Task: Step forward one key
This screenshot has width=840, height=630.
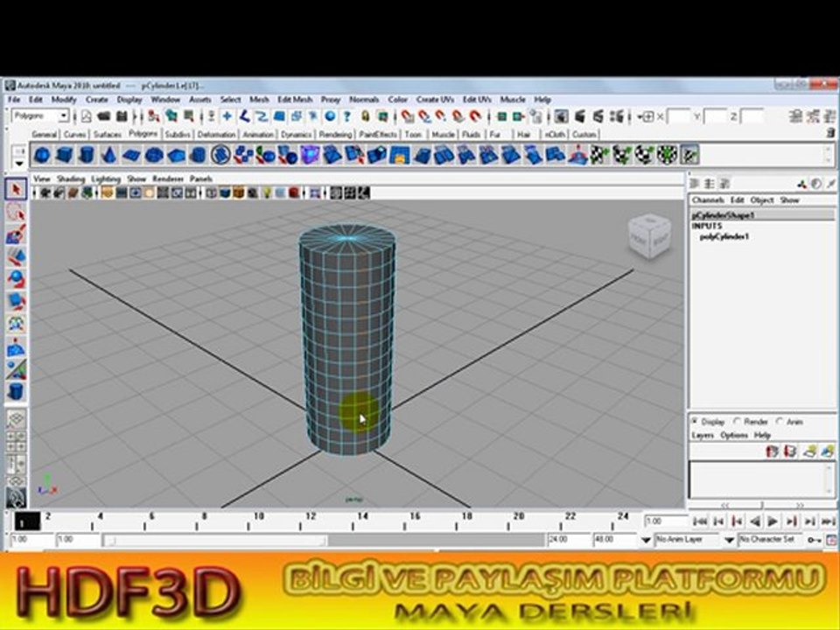Action: click(x=791, y=521)
